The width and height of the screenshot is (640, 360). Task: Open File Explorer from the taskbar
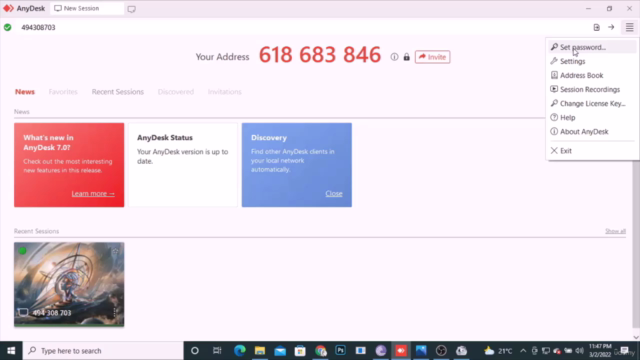(x=260, y=351)
